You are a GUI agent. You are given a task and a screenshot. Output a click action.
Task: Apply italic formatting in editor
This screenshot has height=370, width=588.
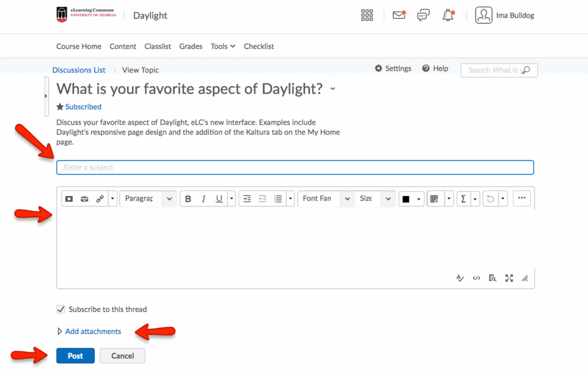(203, 199)
